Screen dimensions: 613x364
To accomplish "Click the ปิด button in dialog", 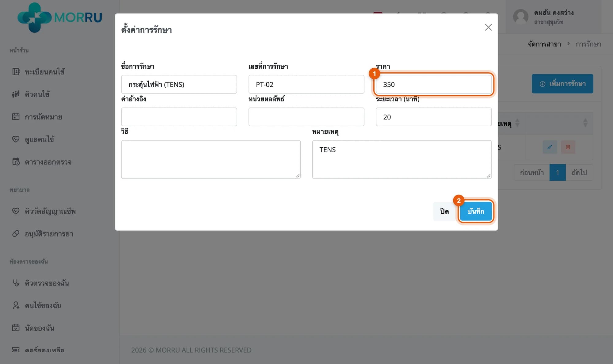I will click(x=444, y=211).
